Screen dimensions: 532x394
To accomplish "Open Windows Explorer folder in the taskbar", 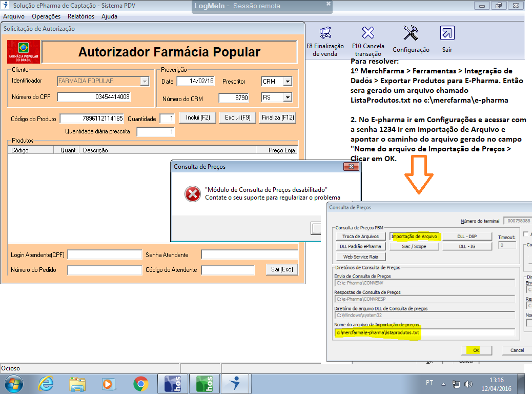I will tap(77, 383).
